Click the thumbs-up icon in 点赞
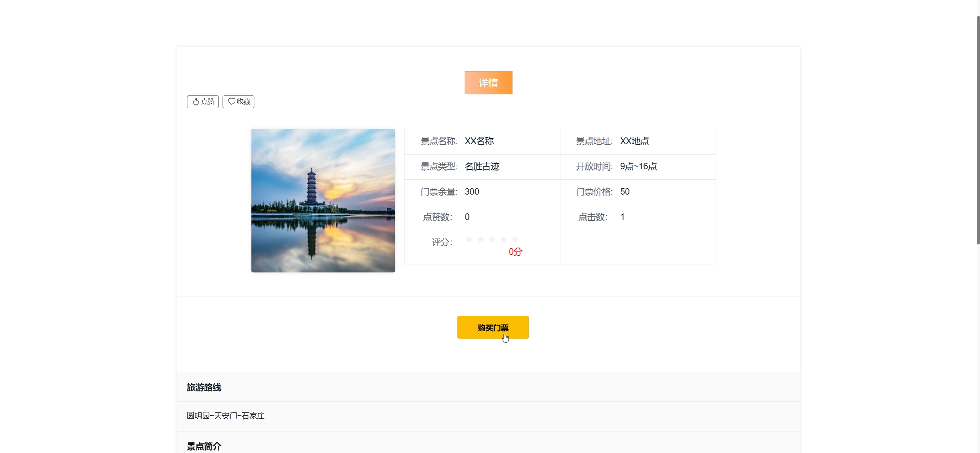The width and height of the screenshot is (980, 453). point(195,101)
